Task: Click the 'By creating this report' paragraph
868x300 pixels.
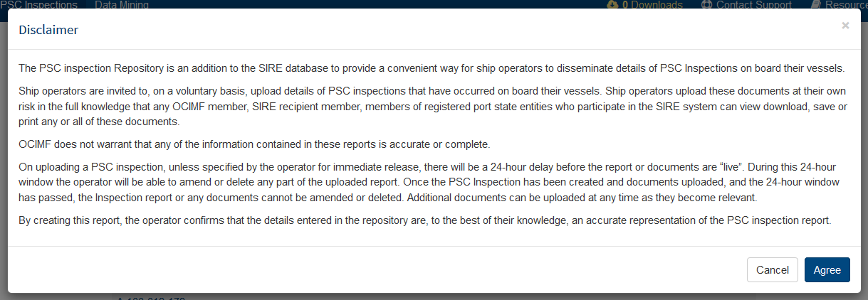Action: point(425,220)
